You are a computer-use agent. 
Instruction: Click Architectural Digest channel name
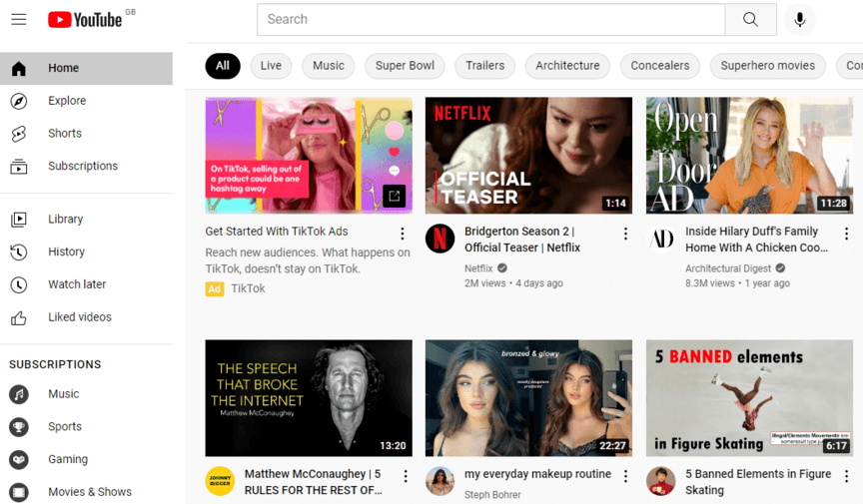728,268
